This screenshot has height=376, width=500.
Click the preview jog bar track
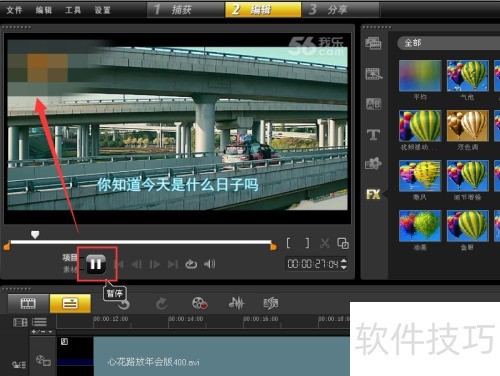coord(141,242)
